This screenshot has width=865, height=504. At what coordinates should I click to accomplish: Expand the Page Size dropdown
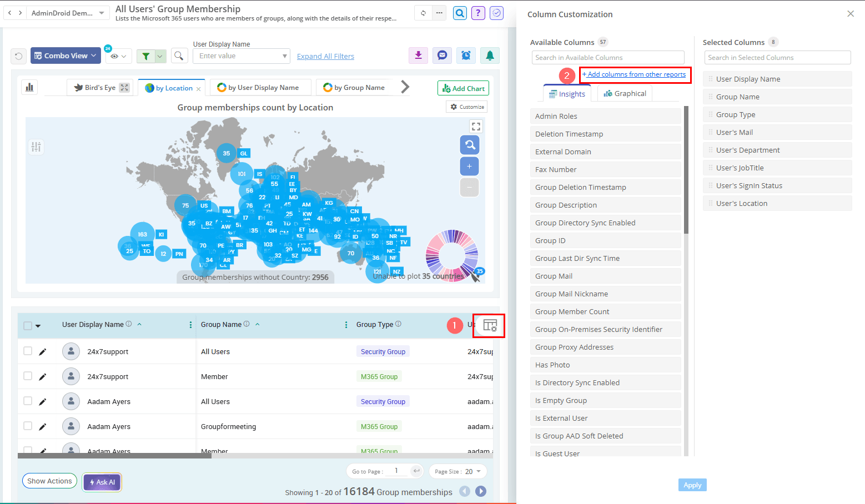(x=458, y=471)
